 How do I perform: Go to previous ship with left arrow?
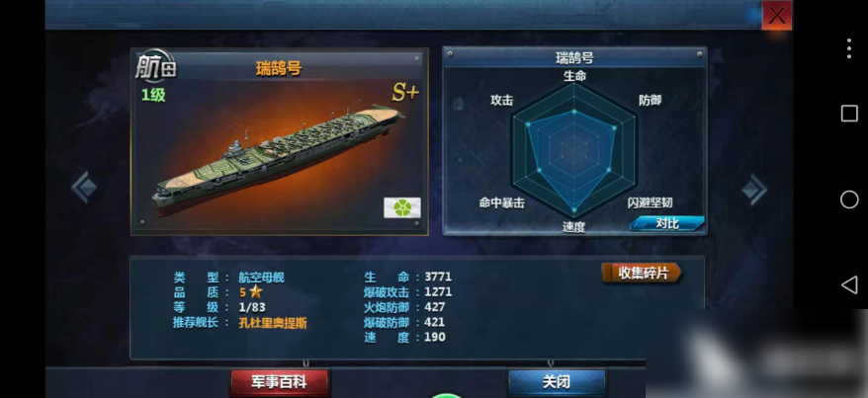coord(84,188)
